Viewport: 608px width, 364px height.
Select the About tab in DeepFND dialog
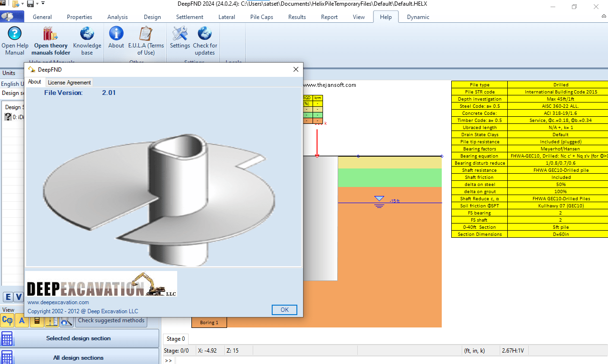click(35, 82)
